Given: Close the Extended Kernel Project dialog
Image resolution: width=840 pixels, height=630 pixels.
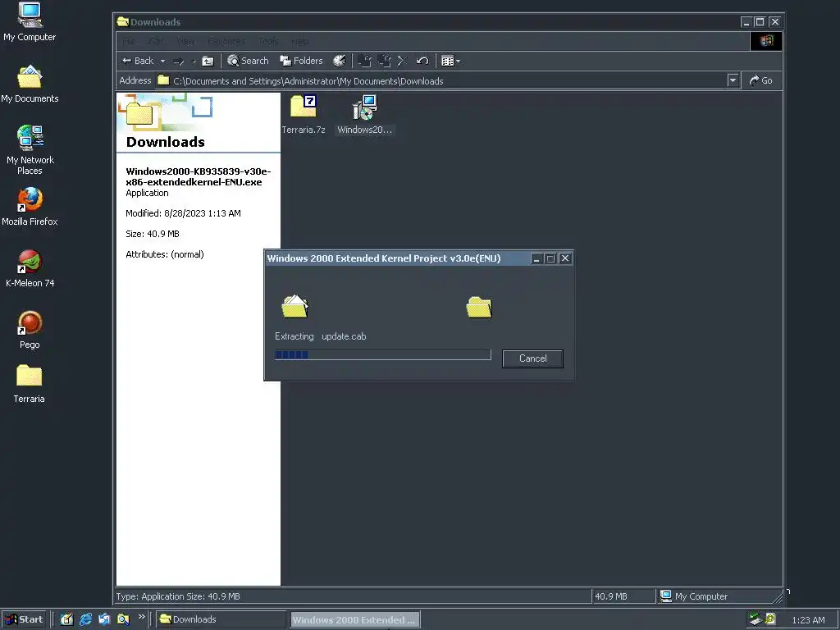Looking at the screenshot, I should tap(564, 258).
